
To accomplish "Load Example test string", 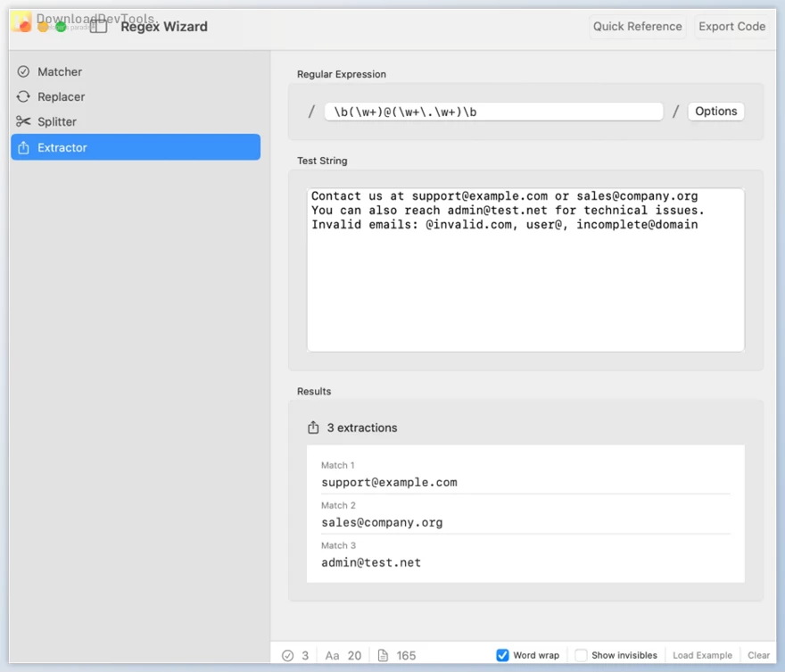I will [702, 654].
